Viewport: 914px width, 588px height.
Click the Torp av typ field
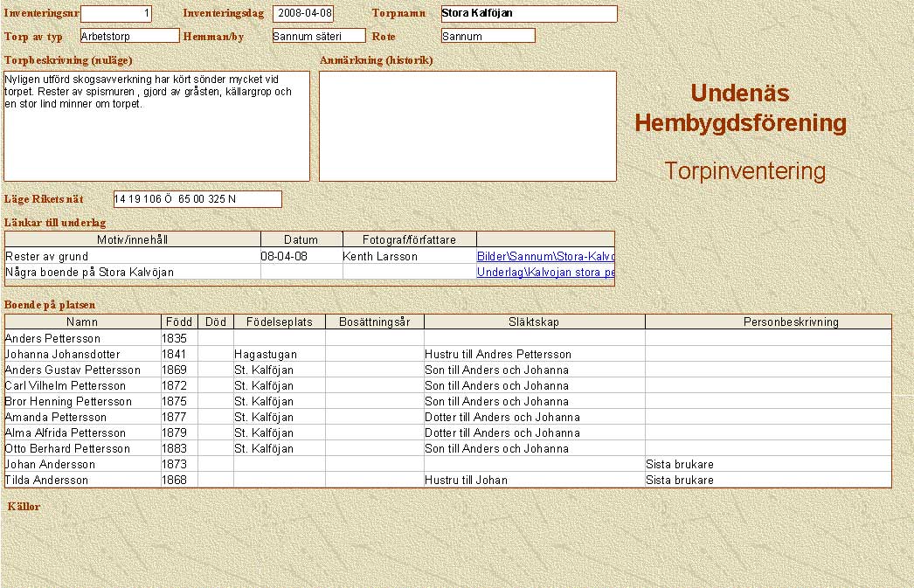(x=129, y=37)
